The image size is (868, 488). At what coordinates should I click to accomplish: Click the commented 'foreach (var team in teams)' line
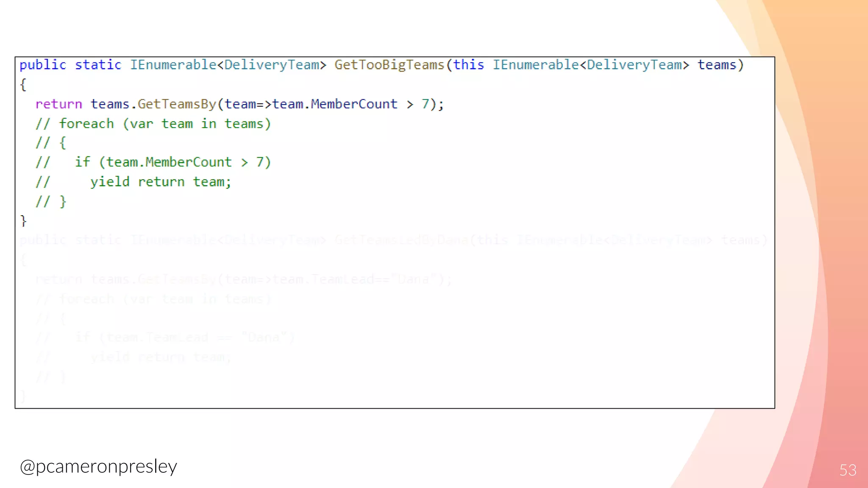(153, 124)
